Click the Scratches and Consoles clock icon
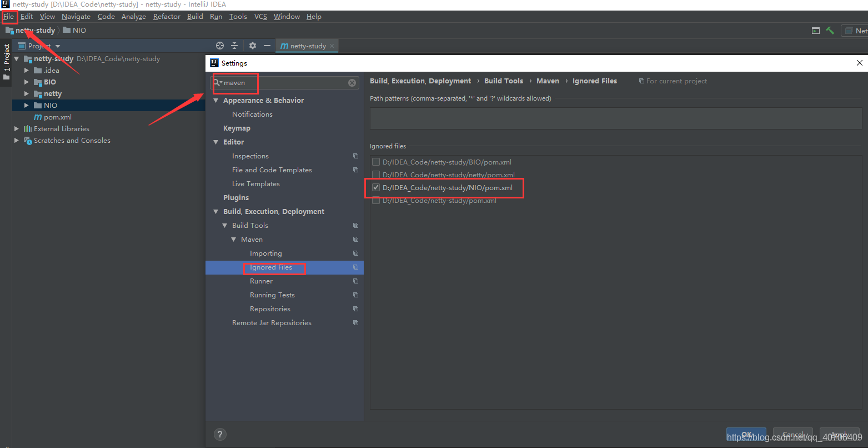This screenshot has width=868, height=448. (28, 141)
